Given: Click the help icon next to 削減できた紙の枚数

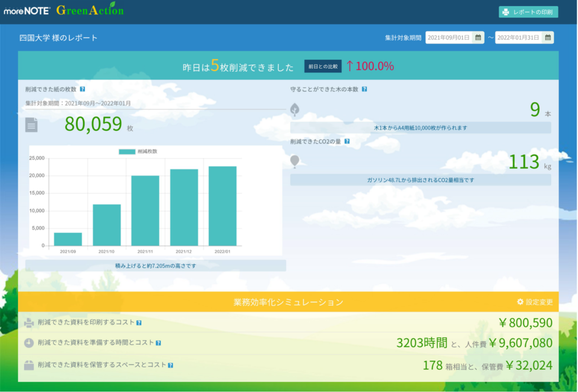Looking at the screenshot, I should (82, 89).
